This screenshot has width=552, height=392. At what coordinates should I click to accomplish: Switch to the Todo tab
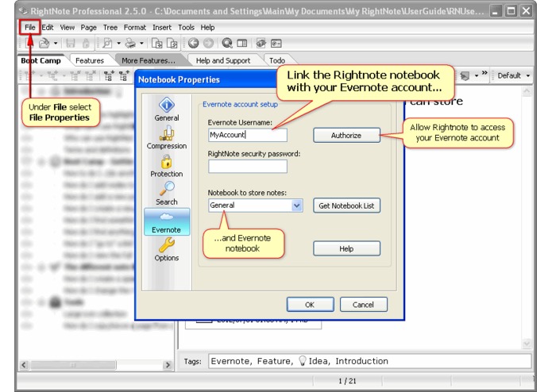click(x=277, y=60)
